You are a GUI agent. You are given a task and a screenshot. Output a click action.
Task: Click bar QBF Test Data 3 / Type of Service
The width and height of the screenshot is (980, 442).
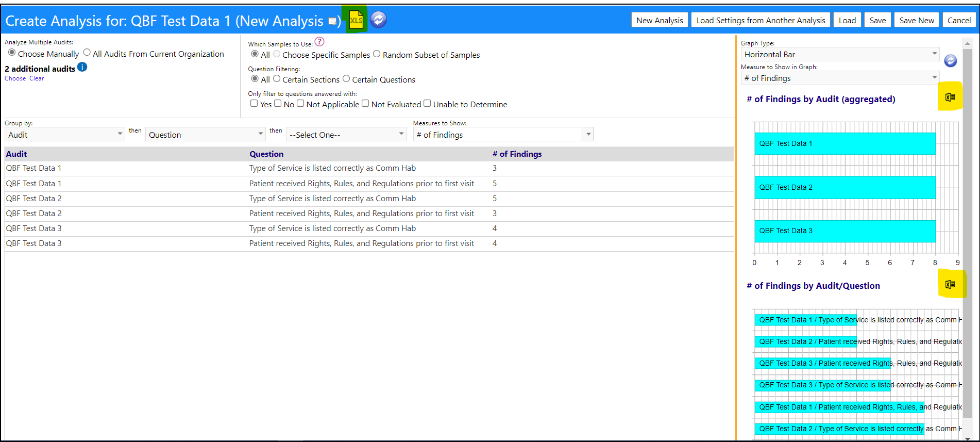pyautogui.click(x=823, y=385)
